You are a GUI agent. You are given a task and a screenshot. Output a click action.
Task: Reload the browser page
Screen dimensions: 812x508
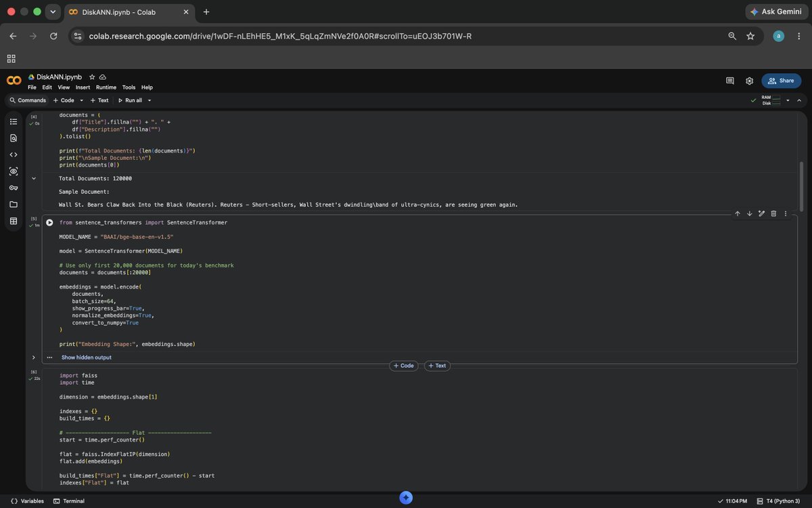point(53,36)
